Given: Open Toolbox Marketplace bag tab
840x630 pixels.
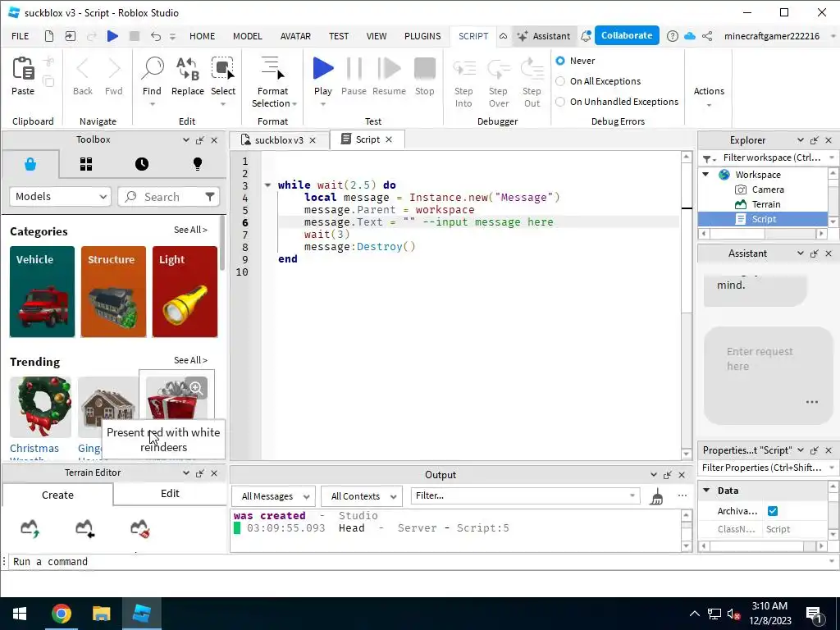Looking at the screenshot, I should click(x=30, y=164).
